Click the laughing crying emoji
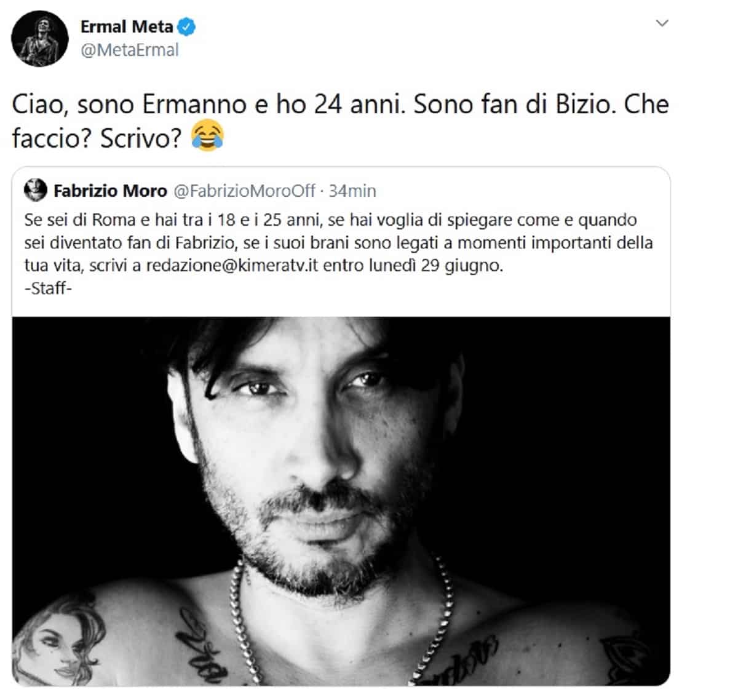The width and height of the screenshot is (738, 700). 207,137
